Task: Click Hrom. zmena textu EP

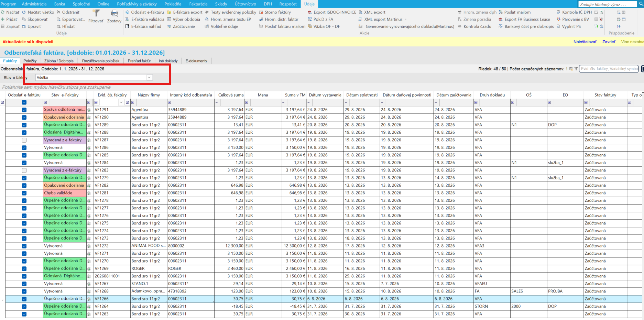Action: (x=228, y=19)
